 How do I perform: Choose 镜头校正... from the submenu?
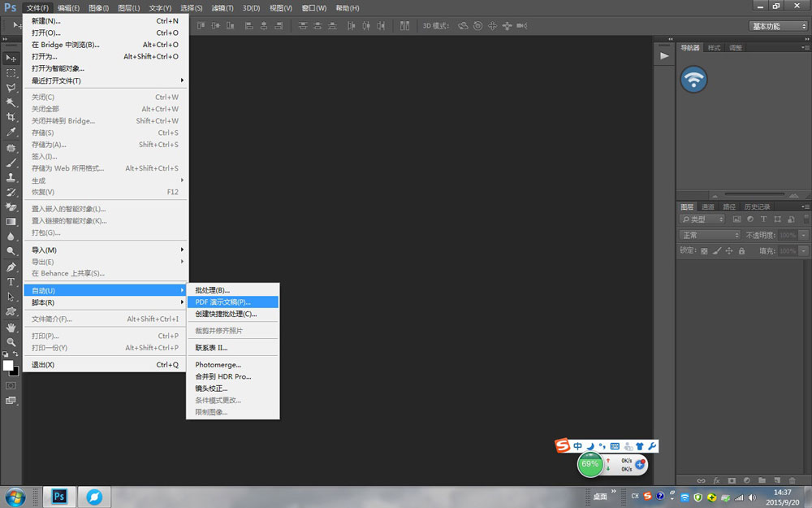click(x=233, y=389)
